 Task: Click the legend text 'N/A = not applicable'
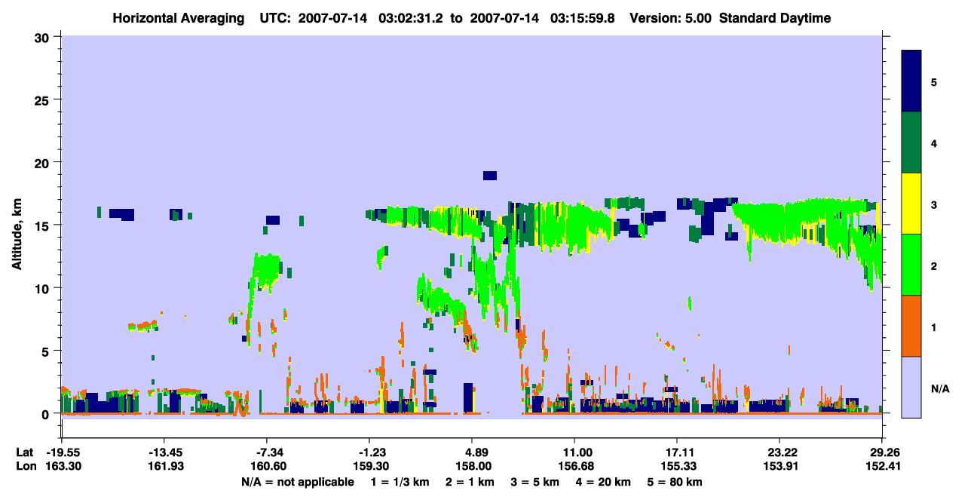pos(297,482)
